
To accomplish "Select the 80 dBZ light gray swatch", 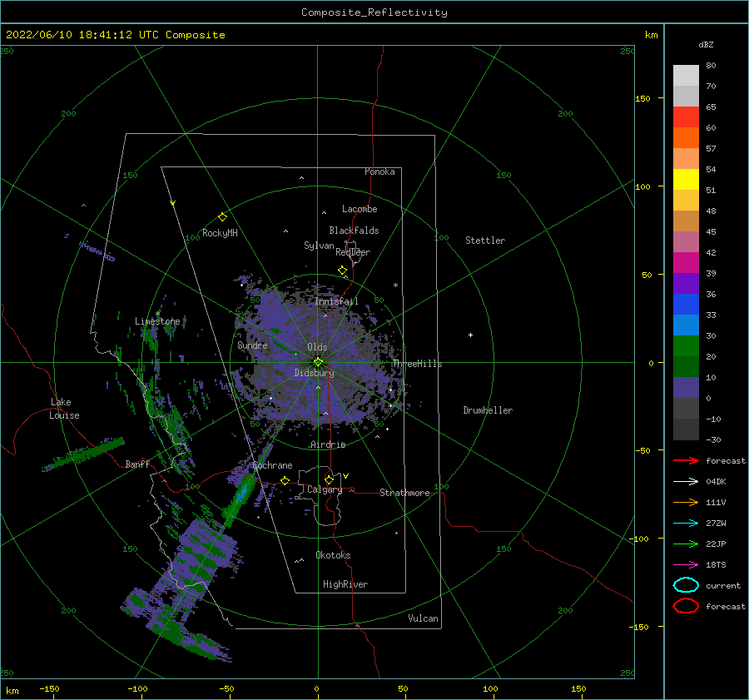I will pos(686,75).
